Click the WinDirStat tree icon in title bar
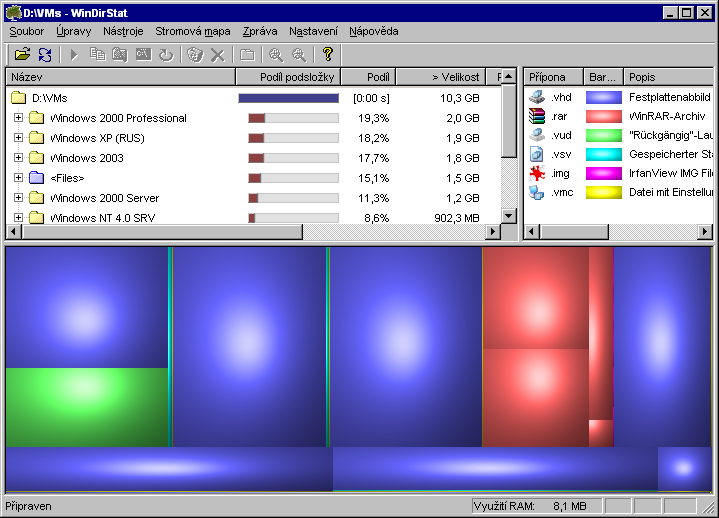719x518 pixels. click(x=14, y=12)
